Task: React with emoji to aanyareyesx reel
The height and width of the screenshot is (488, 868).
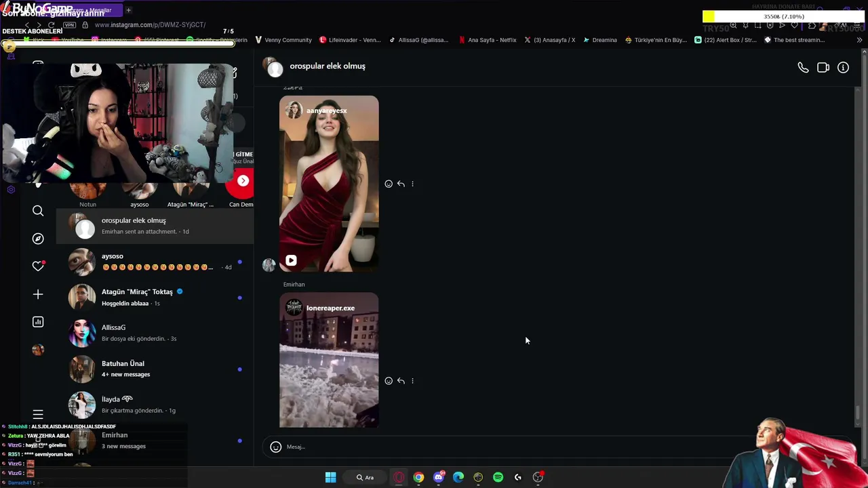Action: (x=389, y=184)
